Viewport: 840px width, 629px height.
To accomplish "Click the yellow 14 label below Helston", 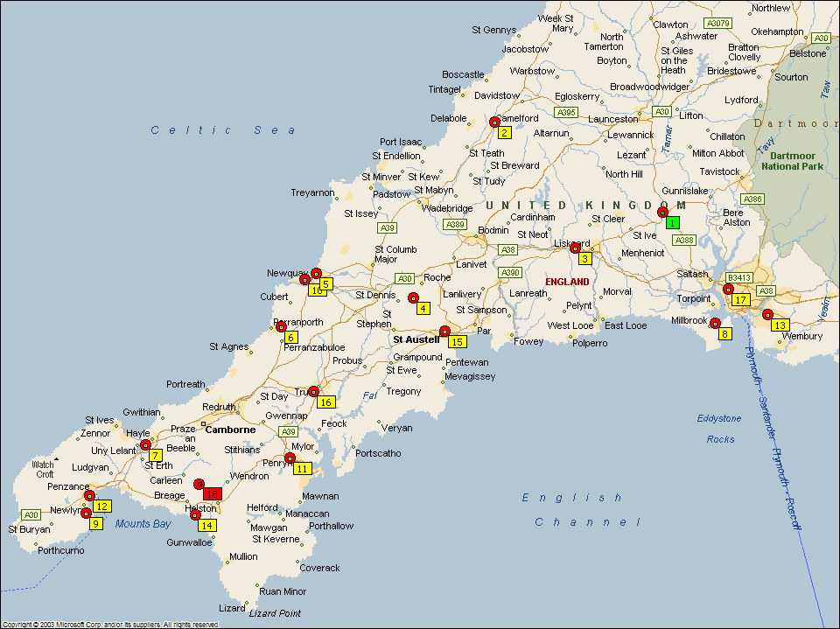I will [206, 526].
